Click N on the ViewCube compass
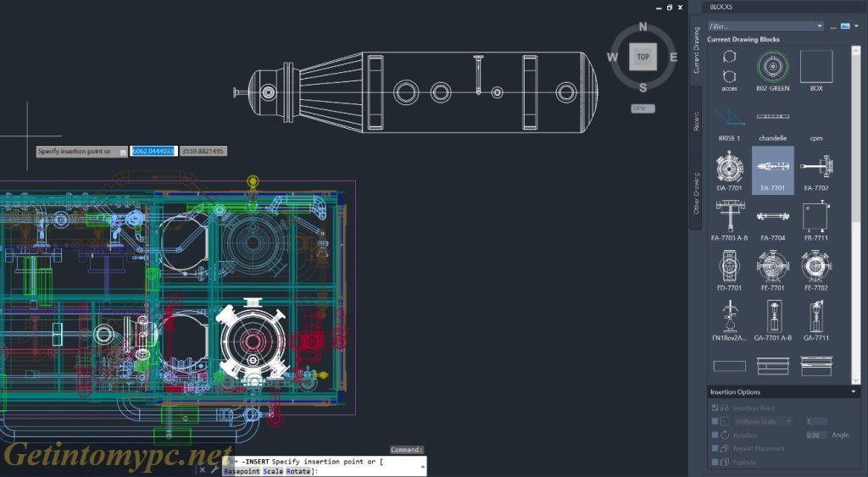 point(643,26)
